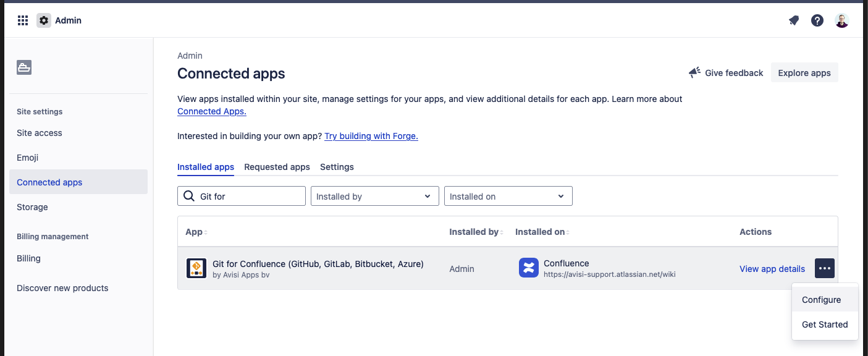This screenshot has width=868, height=356.
Task: Click the user profile avatar
Action: click(841, 20)
